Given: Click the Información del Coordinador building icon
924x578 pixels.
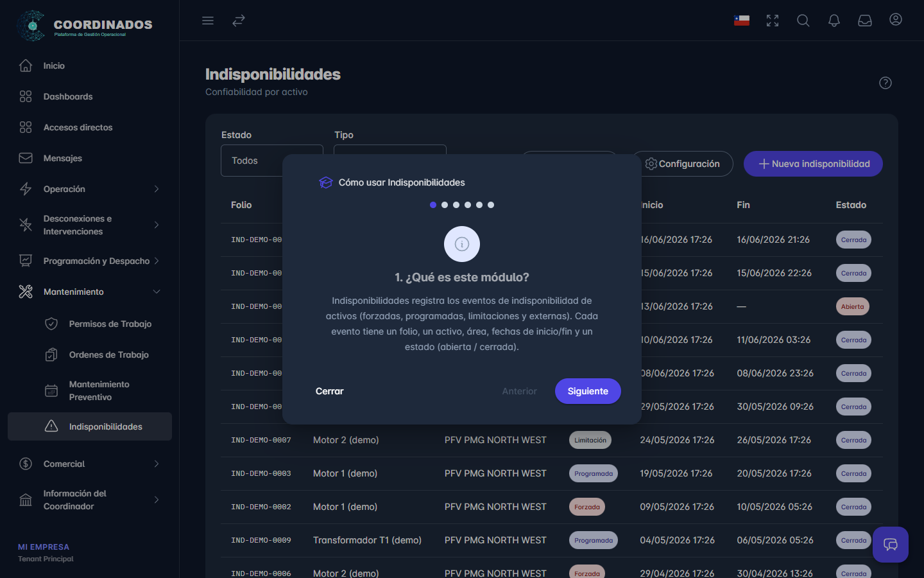Looking at the screenshot, I should 26,500.
